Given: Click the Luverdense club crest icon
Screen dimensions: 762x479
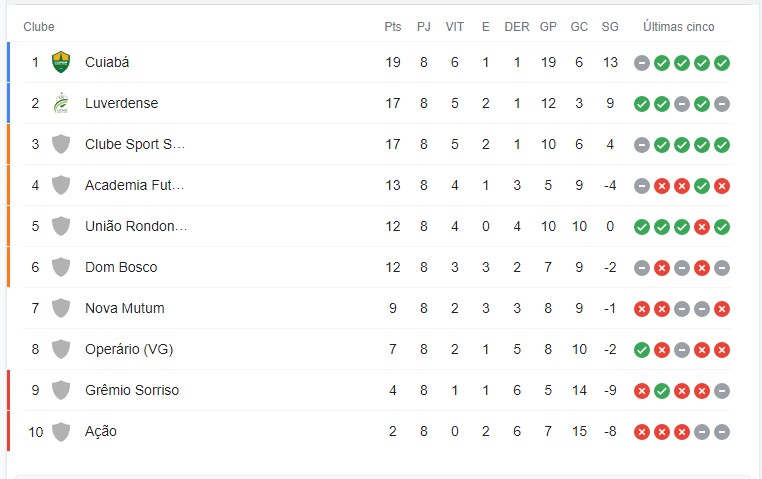Looking at the screenshot, I should 61,103.
